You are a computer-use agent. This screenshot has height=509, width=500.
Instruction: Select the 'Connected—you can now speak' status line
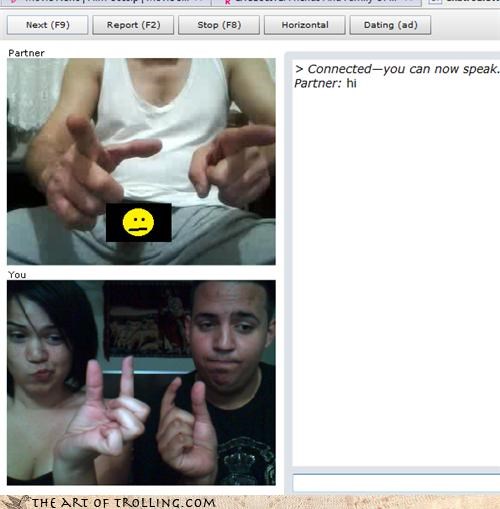click(397, 69)
